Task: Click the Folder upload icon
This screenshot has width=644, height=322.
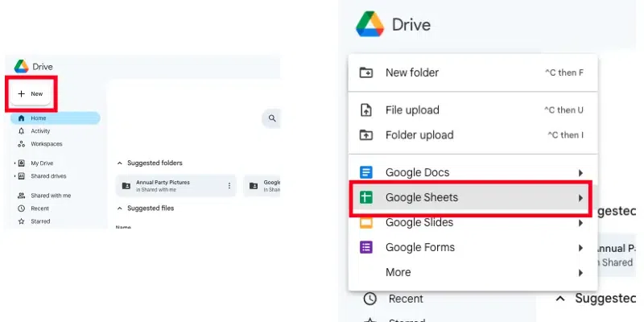Action: [366, 135]
